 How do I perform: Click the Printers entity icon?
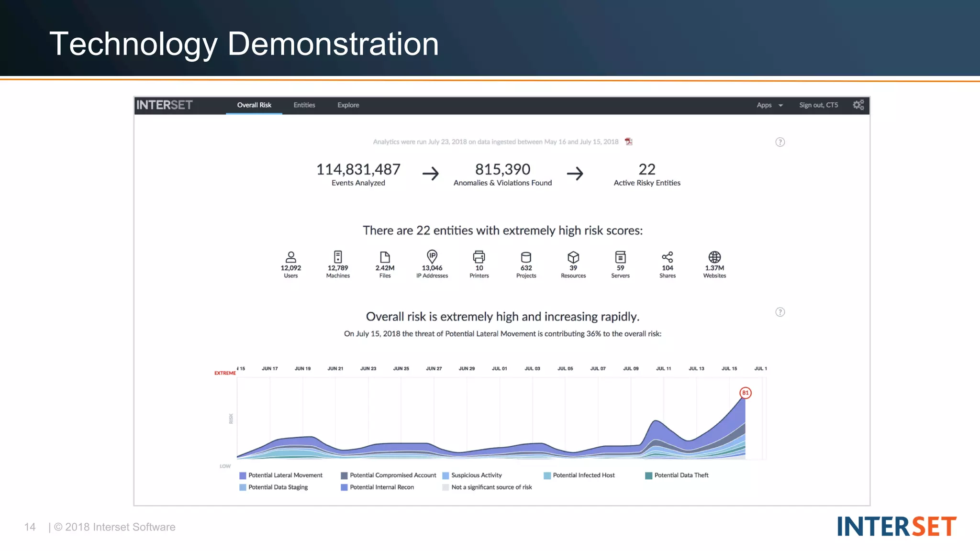[479, 257]
